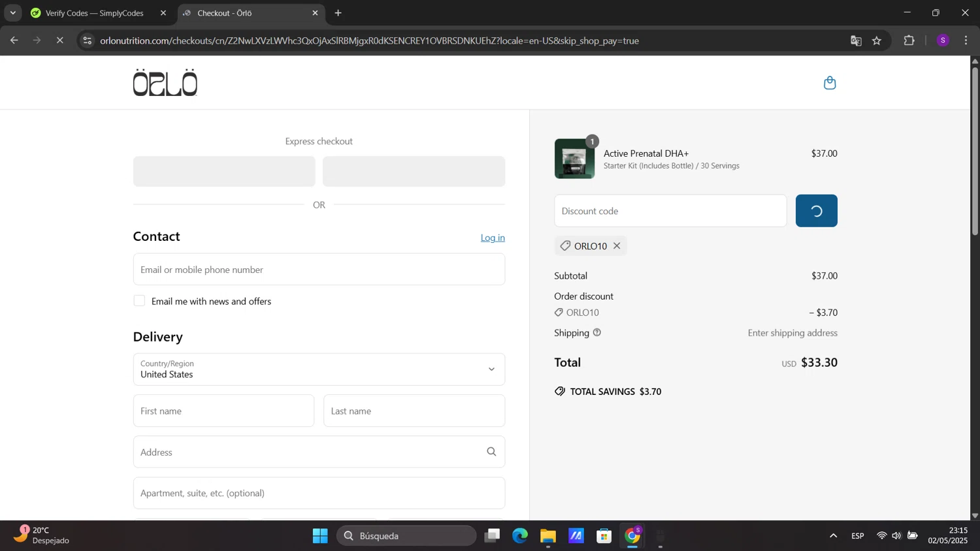Stop page loading with X button

[x=59, y=40]
